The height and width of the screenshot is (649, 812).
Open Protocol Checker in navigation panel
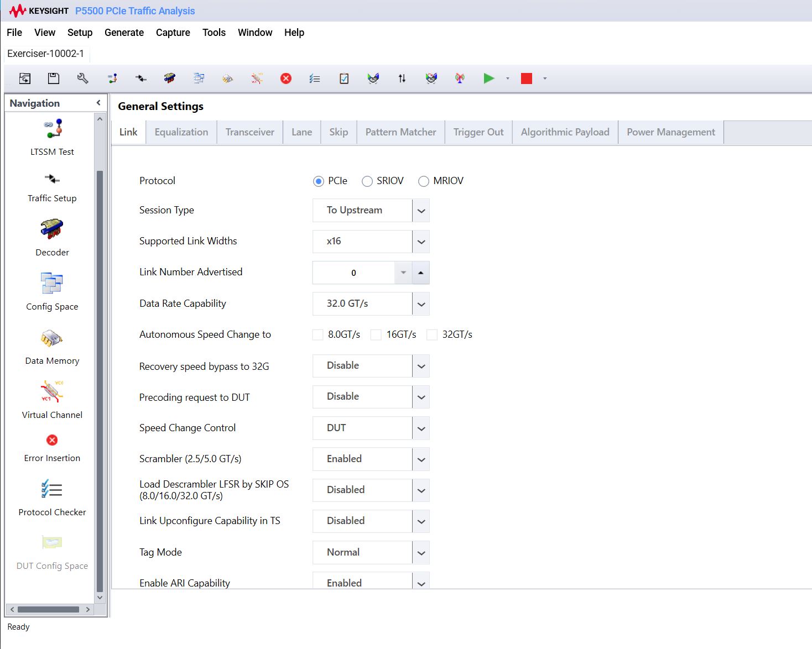tap(52, 498)
